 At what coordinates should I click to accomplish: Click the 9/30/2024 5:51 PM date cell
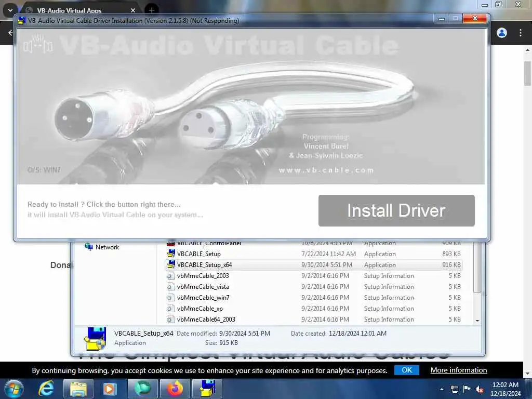pyautogui.click(x=326, y=264)
